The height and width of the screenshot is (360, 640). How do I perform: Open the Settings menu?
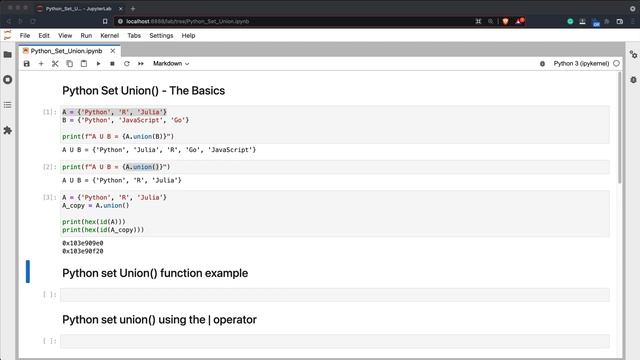[161, 36]
